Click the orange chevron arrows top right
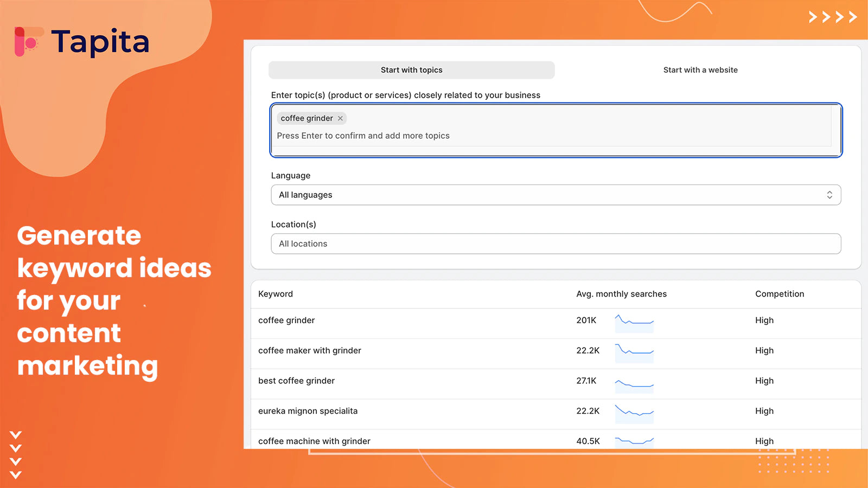868x488 pixels. pyautogui.click(x=832, y=17)
